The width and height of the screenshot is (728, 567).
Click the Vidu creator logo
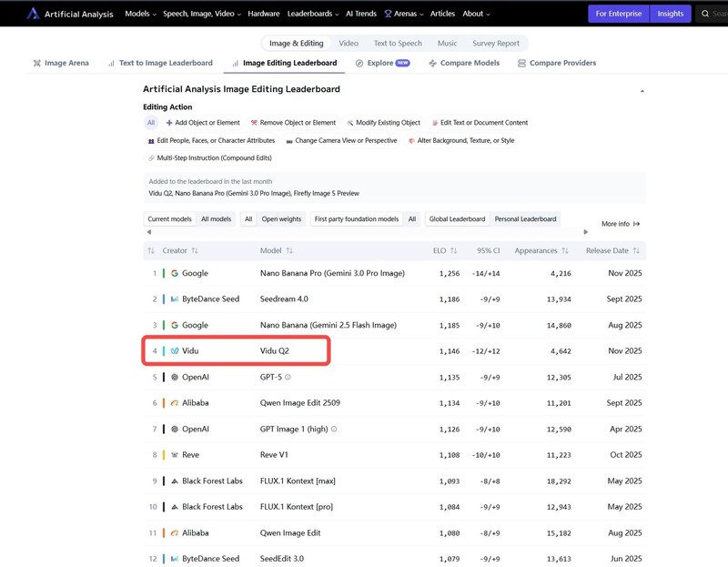(175, 350)
